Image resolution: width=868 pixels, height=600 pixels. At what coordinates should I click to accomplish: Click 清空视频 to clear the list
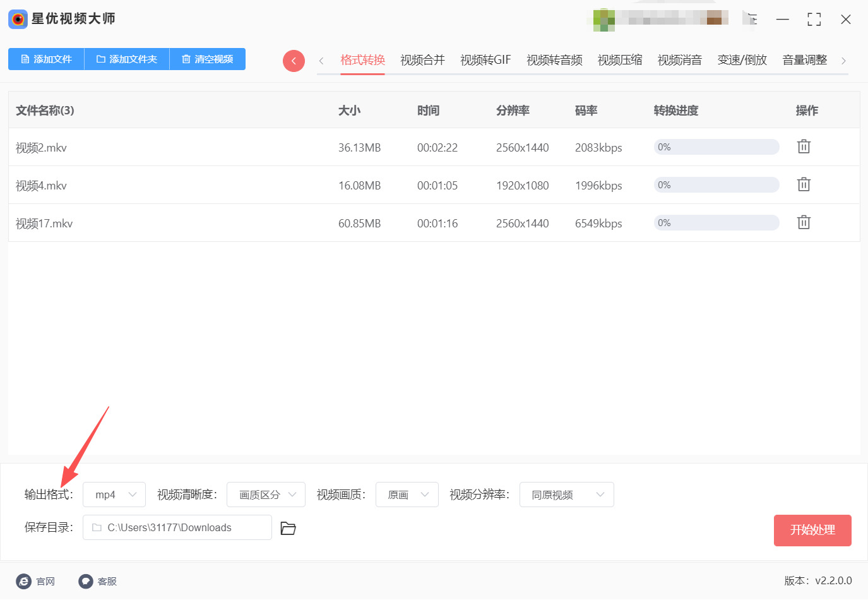208,59
